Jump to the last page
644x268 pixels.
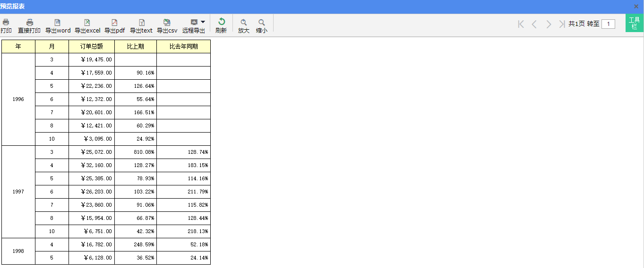point(562,24)
